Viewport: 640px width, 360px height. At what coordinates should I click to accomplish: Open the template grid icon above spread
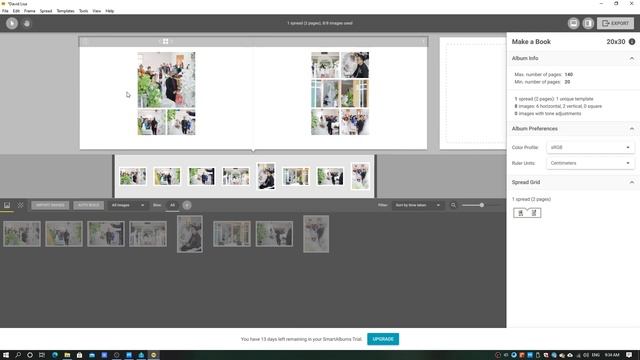pyautogui.click(x=165, y=41)
